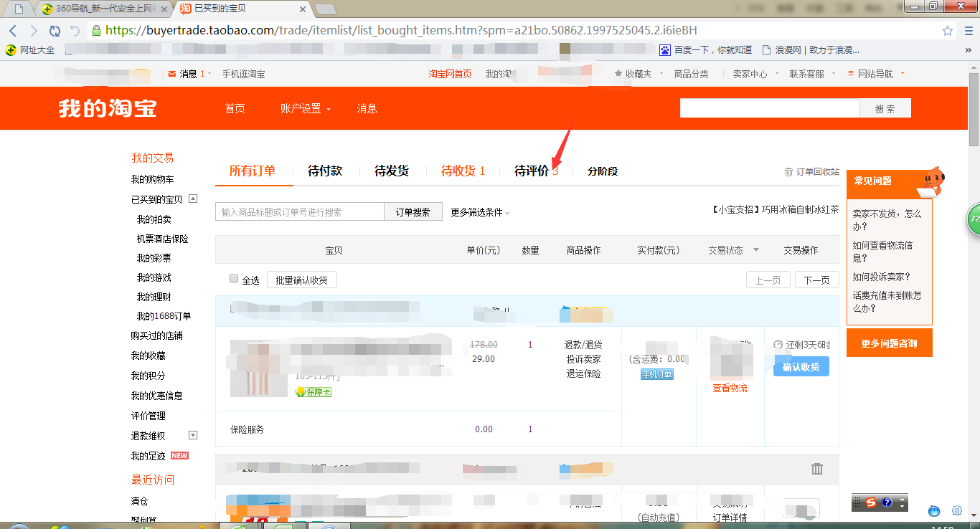This screenshot has width=980, height=529.
Task: Open the first order's product thumbnail
Action: click(x=258, y=368)
